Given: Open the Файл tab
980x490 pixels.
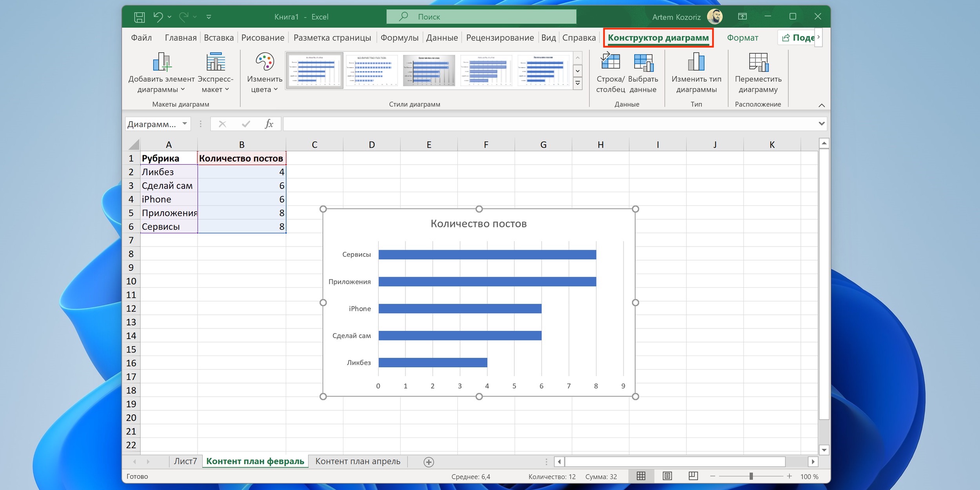Looking at the screenshot, I should point(141,38).
